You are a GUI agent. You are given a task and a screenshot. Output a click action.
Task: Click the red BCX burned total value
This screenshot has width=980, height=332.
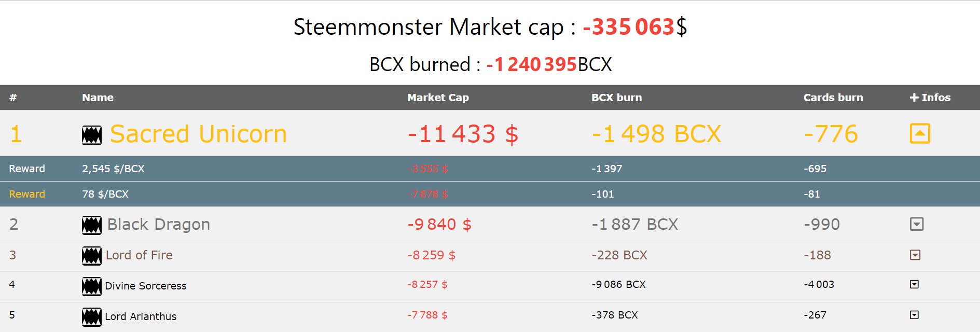(530, 64)
